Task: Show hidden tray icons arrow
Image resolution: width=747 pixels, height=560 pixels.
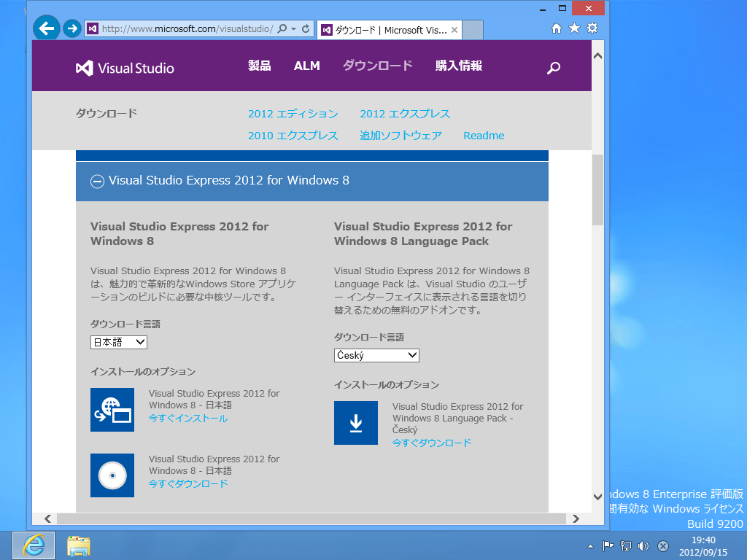Action: click(x=590, y=546)
